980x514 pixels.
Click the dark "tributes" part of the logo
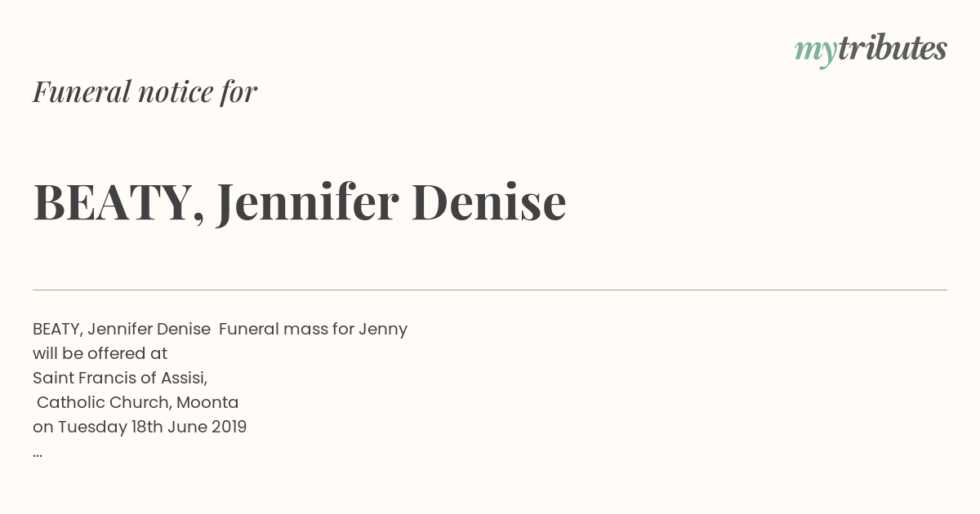pyautogui.click(x=893, y=48)
